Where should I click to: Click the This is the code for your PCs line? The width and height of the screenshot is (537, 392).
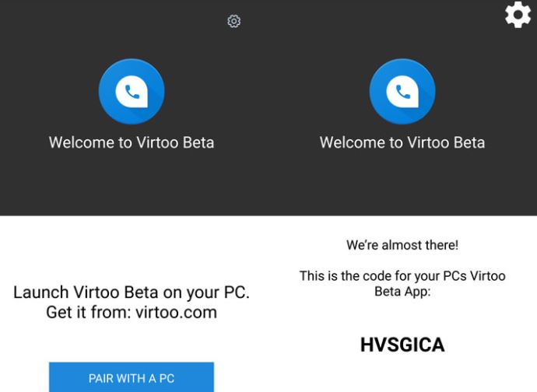(402, 275)
